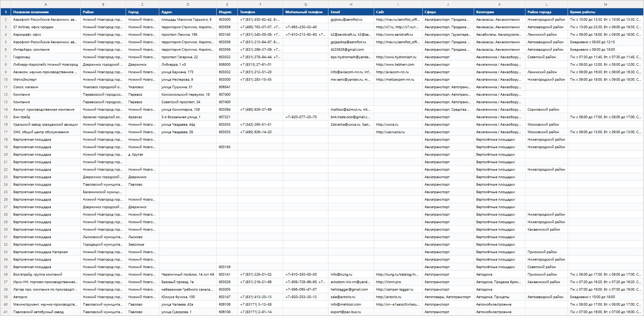Click the "Индекс" header cell
This screenshot has width=644, height=322.
[x=227, y=12]
